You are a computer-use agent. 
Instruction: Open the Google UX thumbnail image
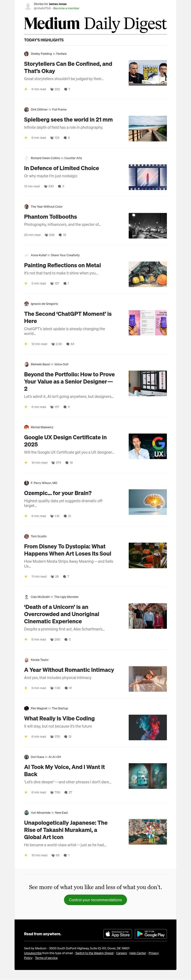148,446
